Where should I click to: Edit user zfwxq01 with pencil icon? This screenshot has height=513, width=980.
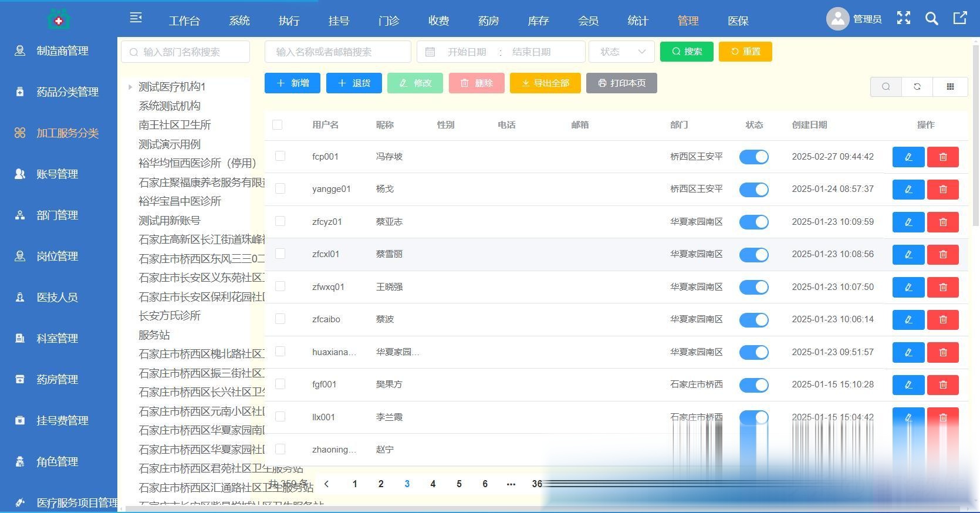pos(908,287)
